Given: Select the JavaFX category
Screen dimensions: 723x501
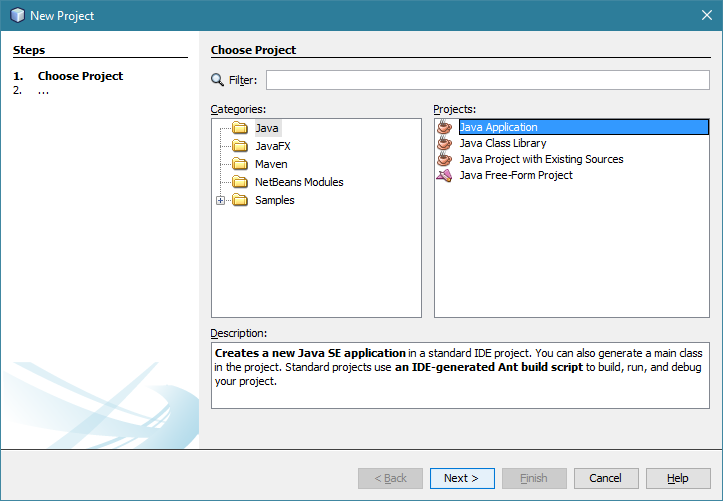Looking at the screenshot, I should (x=273, y=146).
